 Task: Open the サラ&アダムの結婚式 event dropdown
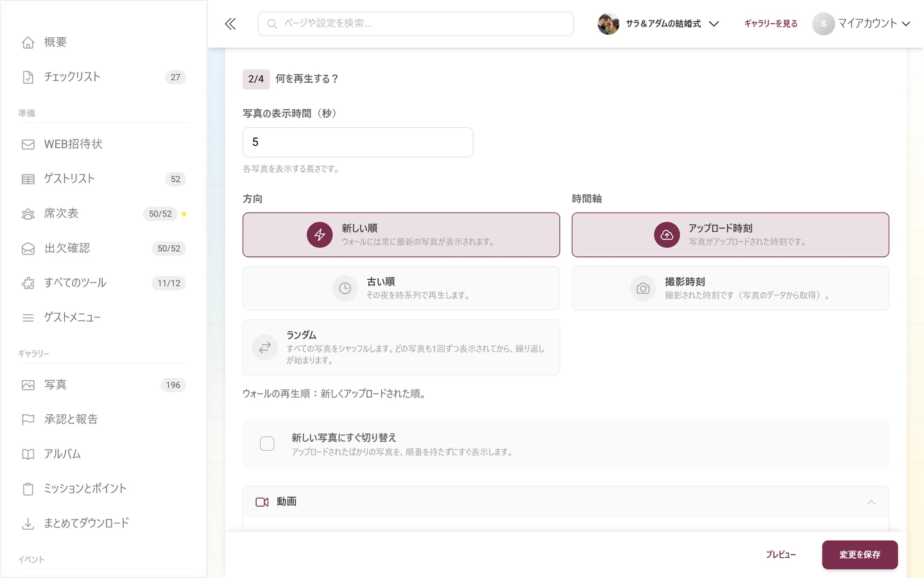pyautogui.click(x=658, y=24)
